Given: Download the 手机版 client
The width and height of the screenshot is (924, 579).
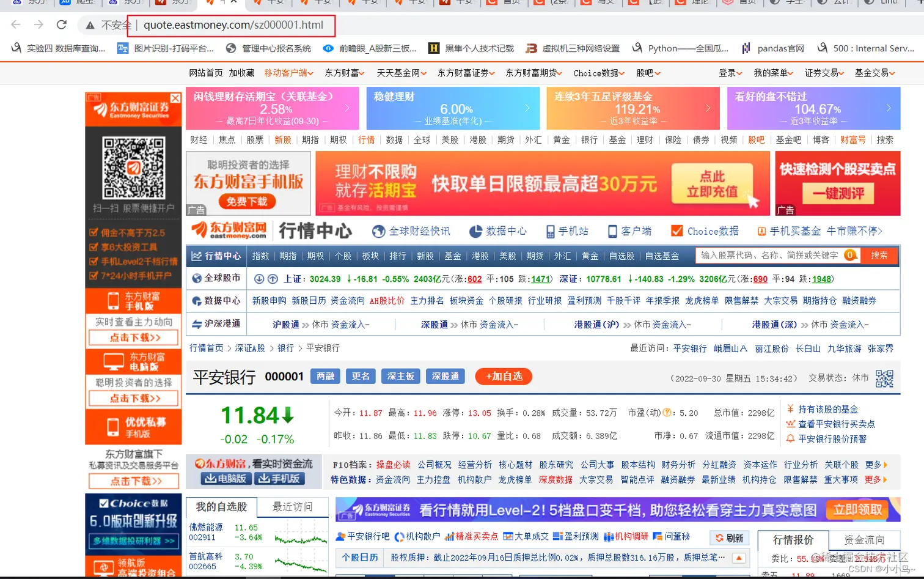Looking at the screenshot, I should tap(279, 478).
